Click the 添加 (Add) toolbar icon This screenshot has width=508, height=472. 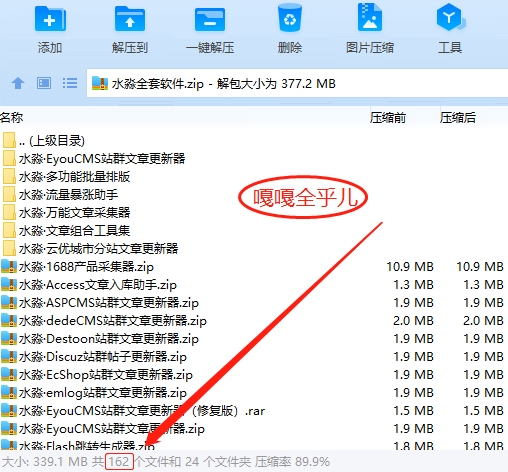pyautogui.click(x=50, y=19)
